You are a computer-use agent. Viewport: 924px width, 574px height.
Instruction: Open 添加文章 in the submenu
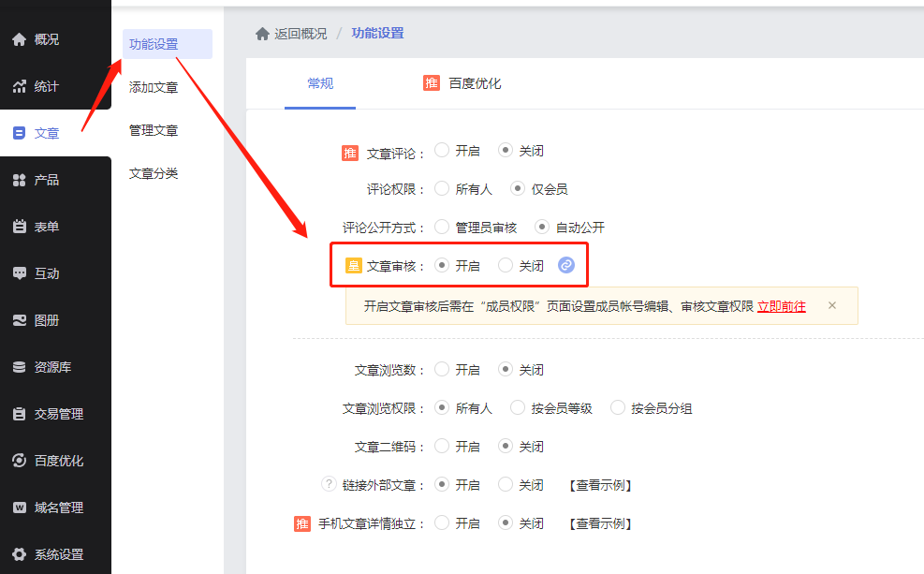[x=154, y=87]
